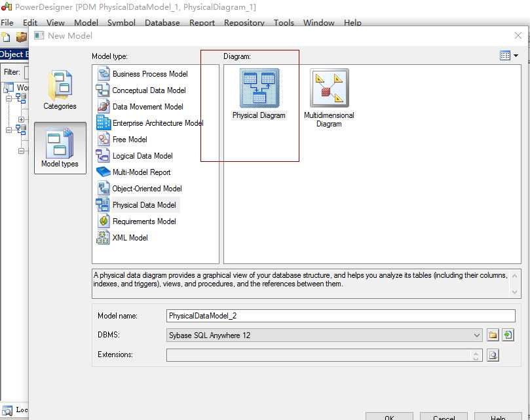Choose Requirements Model icon
530x420 pixels.
pyautogui.click(x=104, y=221)
